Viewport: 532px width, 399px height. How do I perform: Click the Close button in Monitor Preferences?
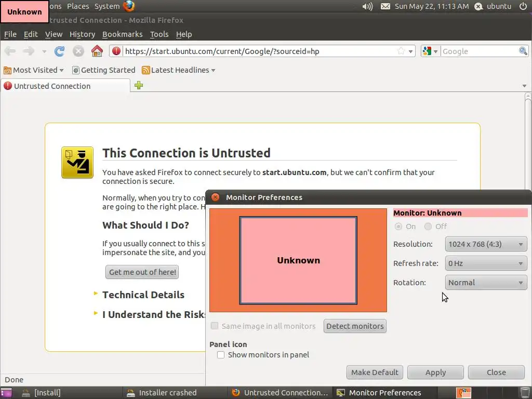click(496, 372)
